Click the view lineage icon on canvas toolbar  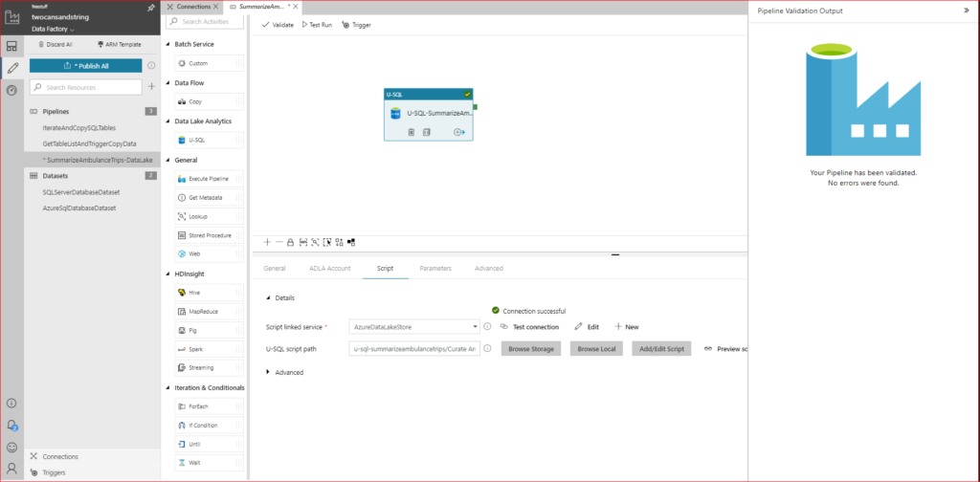coord(351,242)
